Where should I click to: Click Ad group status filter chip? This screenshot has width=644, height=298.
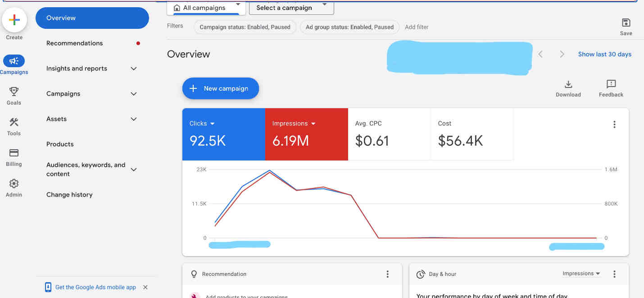pos(349,27)
